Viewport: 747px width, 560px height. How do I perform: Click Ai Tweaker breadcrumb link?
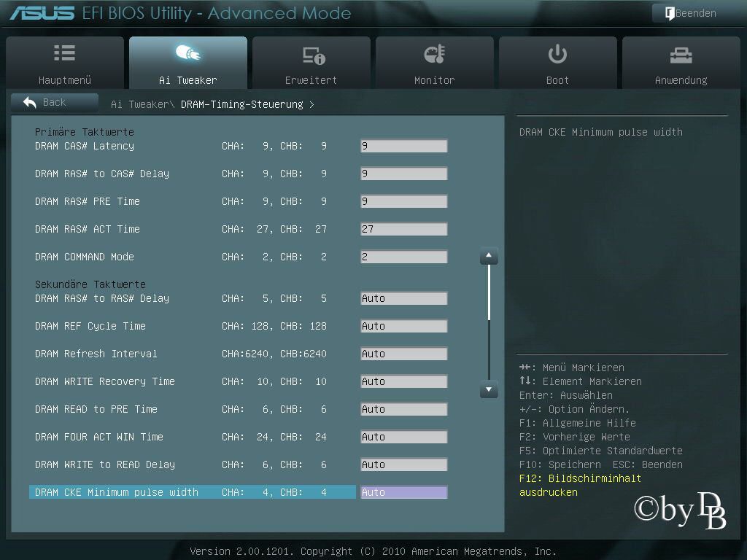pyautogui.click(x=141, y=104)
